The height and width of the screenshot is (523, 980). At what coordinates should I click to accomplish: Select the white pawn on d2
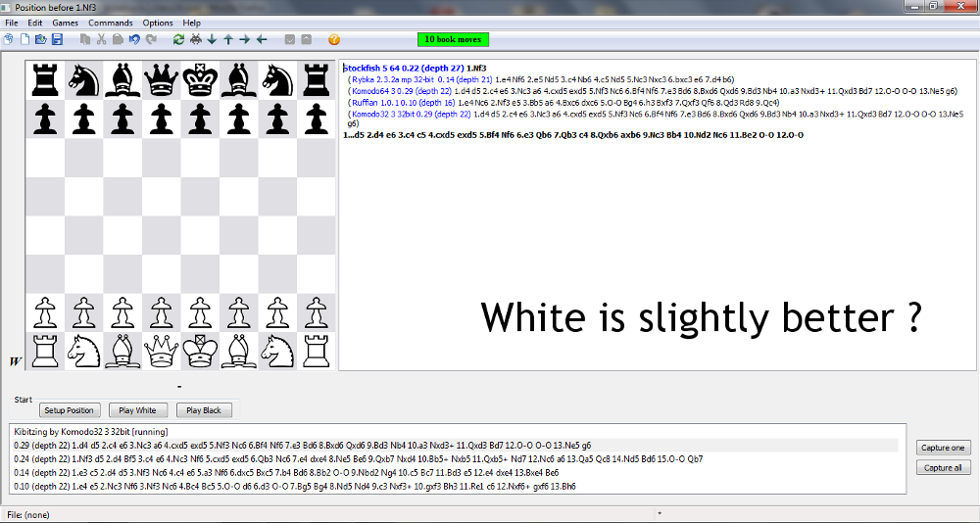pos(162,311)
